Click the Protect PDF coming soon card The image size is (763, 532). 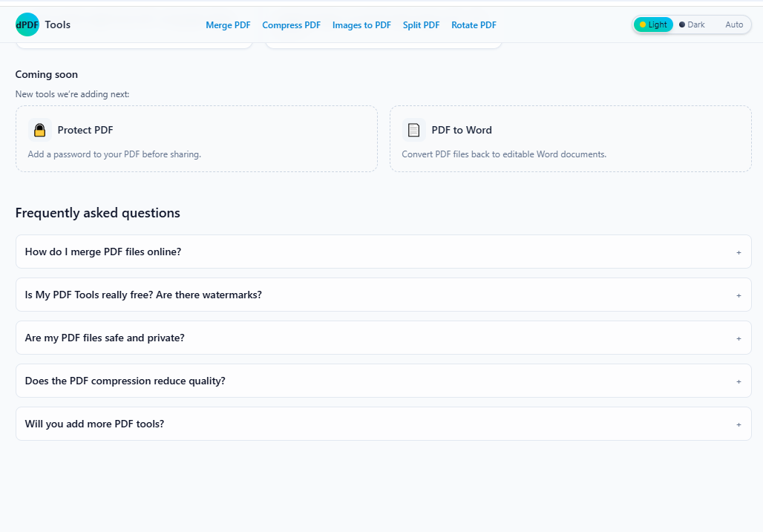[196, 139]
